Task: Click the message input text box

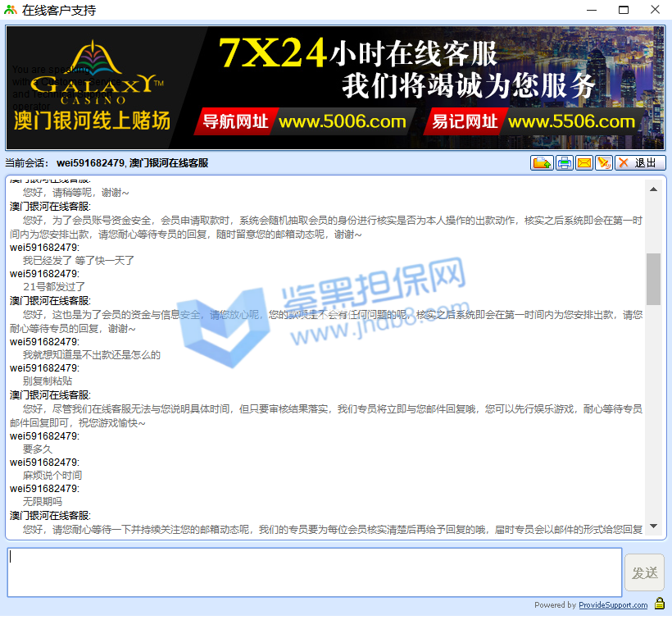Action: (x=315, y=572)
